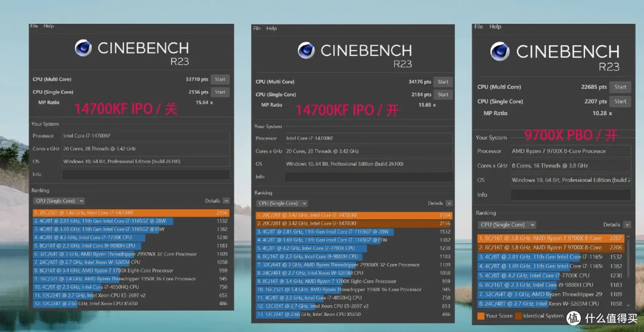Image resolution: width=644 pixels, height=332 pixels.
Task: Select i7-4850HQ row in 33710 pts window
Action: tap(131, 287)
